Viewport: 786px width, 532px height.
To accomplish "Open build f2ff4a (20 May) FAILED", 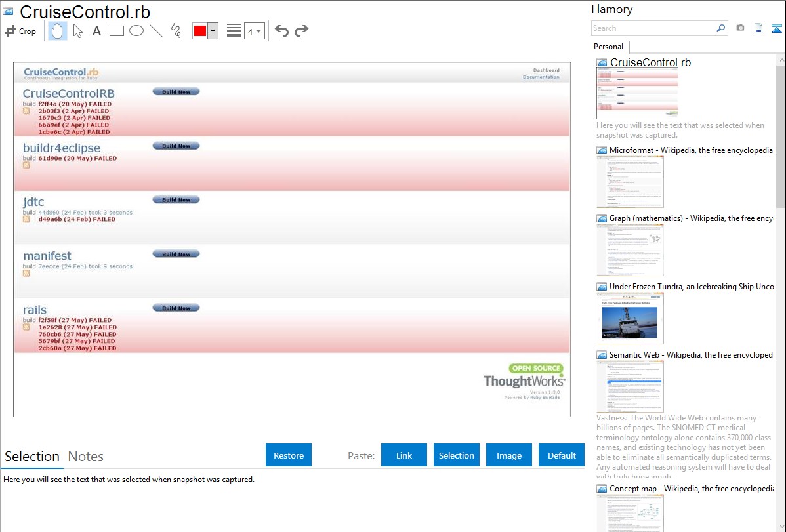I will point(75,104).
